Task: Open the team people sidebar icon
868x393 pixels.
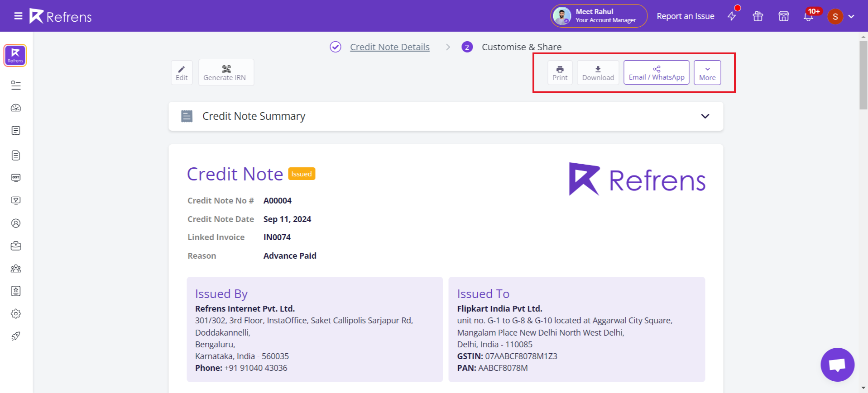Action: click(16, 269)
